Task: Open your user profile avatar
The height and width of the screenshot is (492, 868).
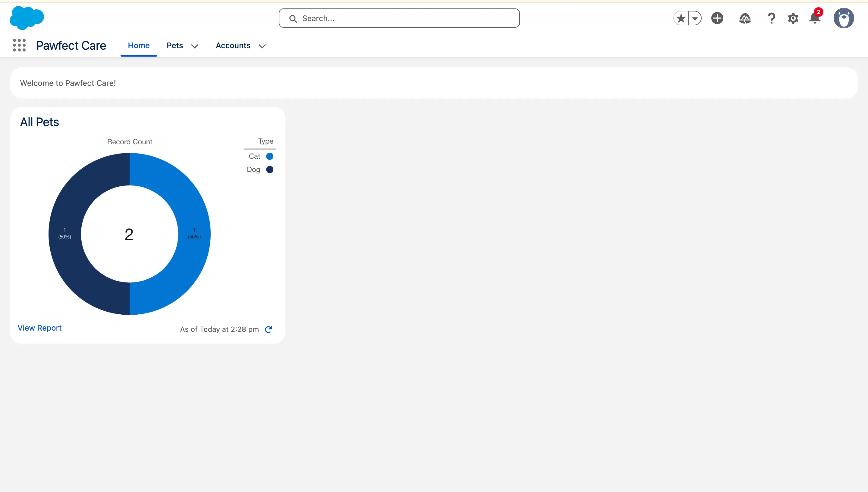Action: coord(844,18)
